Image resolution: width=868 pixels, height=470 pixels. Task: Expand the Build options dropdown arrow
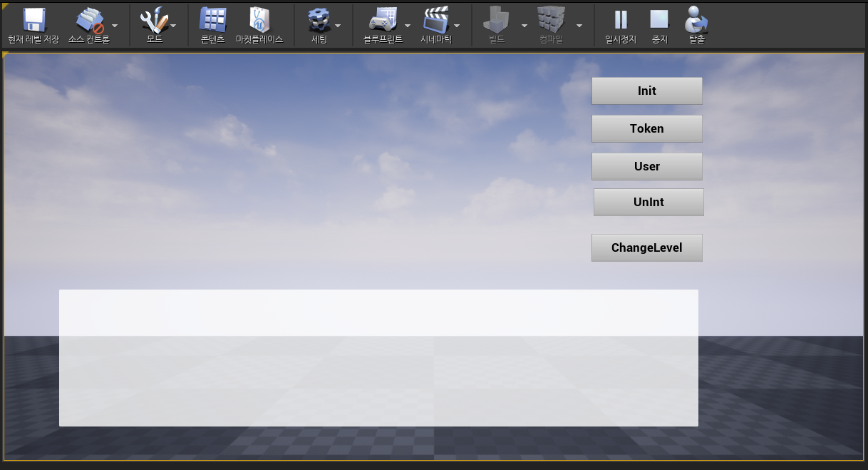[525, 26]
